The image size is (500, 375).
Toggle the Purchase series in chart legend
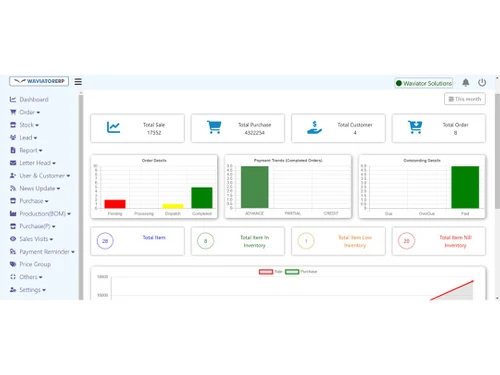[x=301, y=272]
